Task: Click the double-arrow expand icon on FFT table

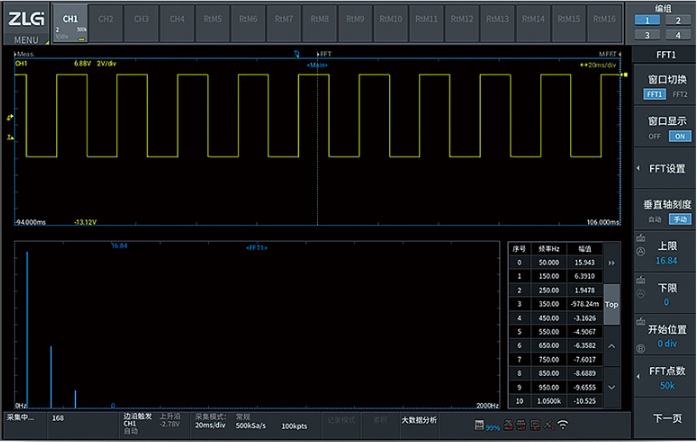Action: click(x=612, y=263)
